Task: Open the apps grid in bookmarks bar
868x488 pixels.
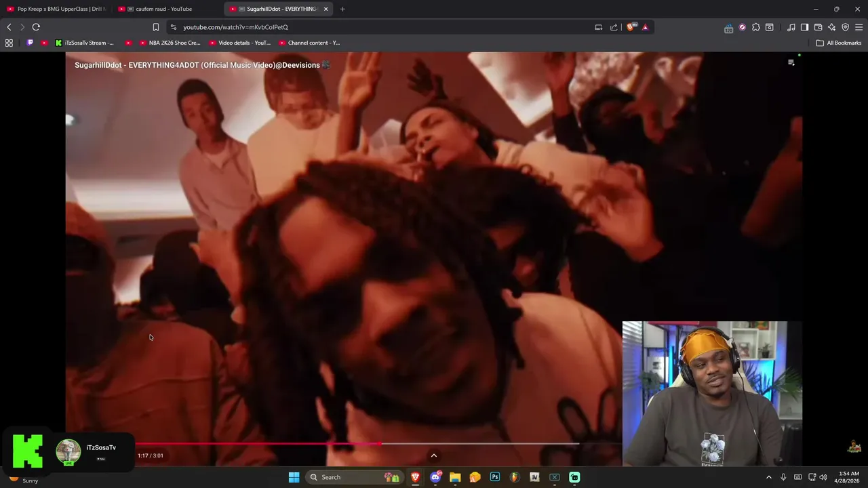Action: pyautogui.click(x=9, y=43)
